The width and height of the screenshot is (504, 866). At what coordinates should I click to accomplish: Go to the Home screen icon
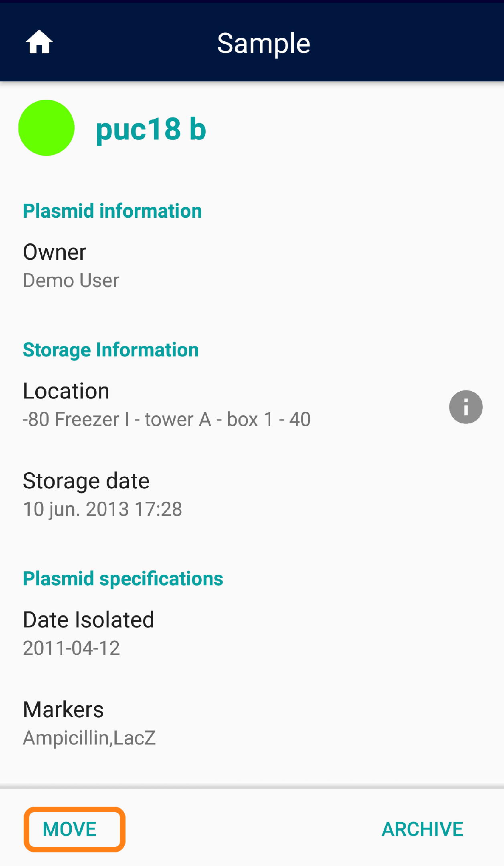[39, 42]
